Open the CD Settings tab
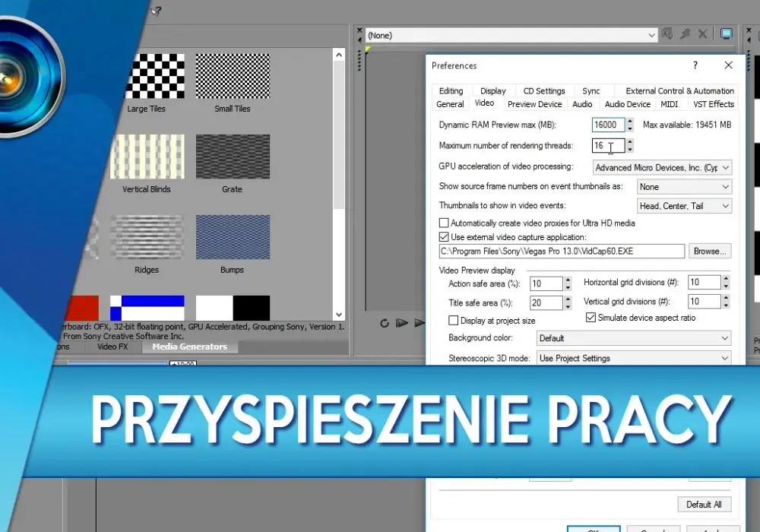760x532 pixels. (x=544, y=90)
